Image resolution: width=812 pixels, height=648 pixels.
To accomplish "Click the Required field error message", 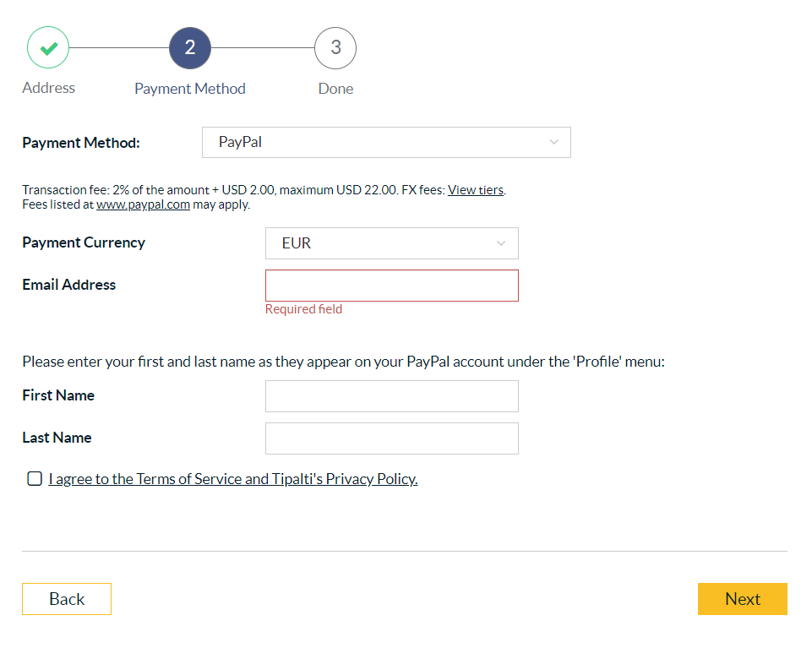I will click(x=303, y=309).
